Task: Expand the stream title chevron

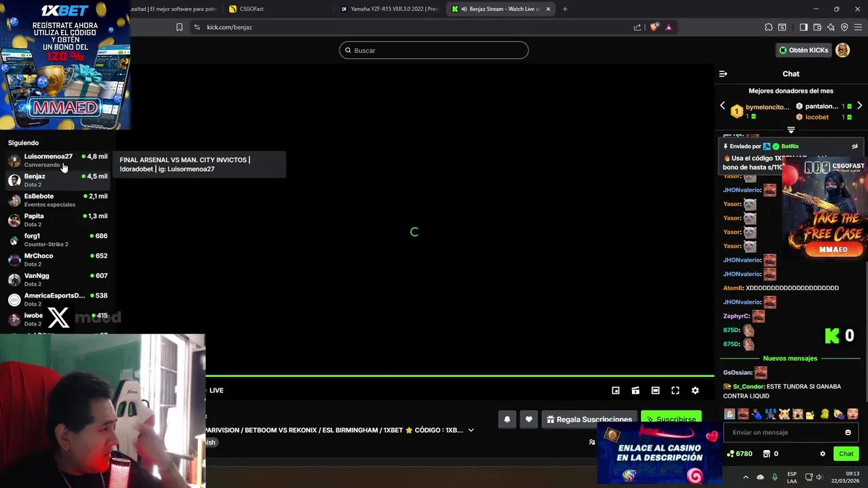Action: tap(471, 430)
